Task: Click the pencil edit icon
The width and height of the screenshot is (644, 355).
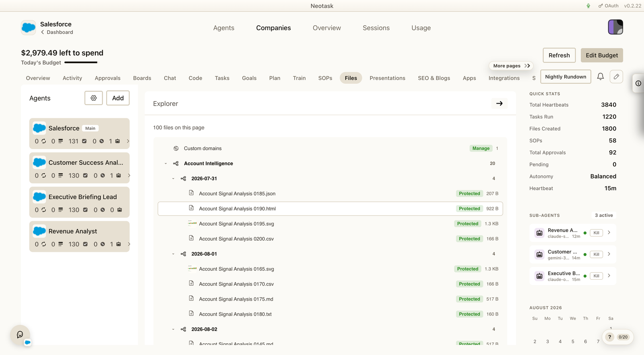Action: coord(616,77)
